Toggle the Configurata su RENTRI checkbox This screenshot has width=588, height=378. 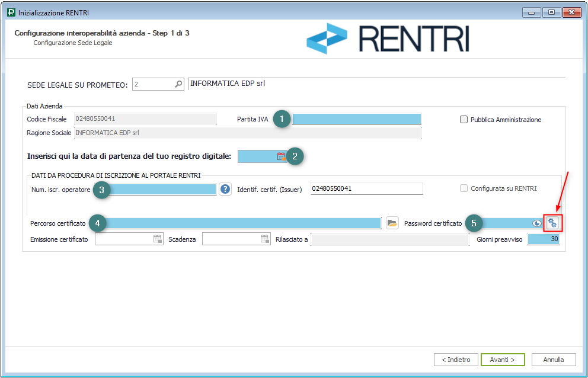[x=464, y=188]
